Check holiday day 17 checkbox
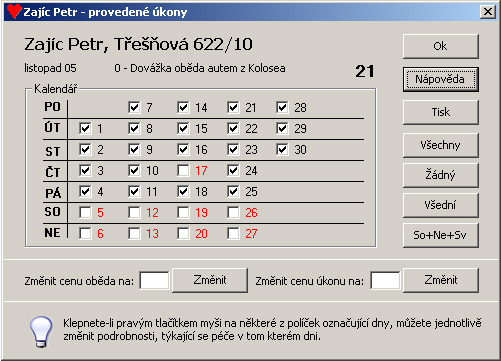This screenshot has height=361, width=501. 183,170
